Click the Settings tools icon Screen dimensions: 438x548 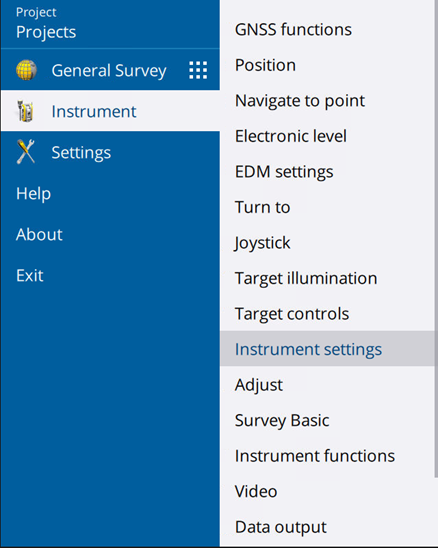point(26,152)
